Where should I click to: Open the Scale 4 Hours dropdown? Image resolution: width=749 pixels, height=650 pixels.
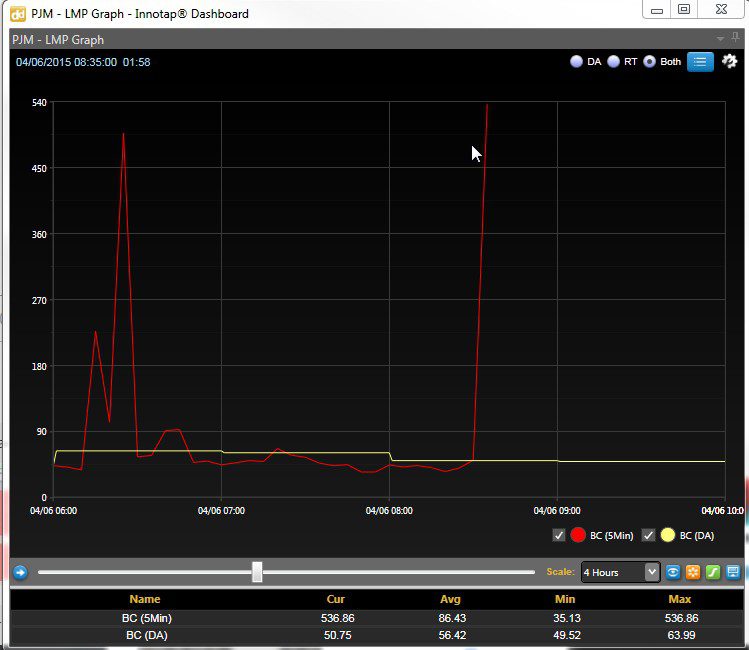coord(621,572)
